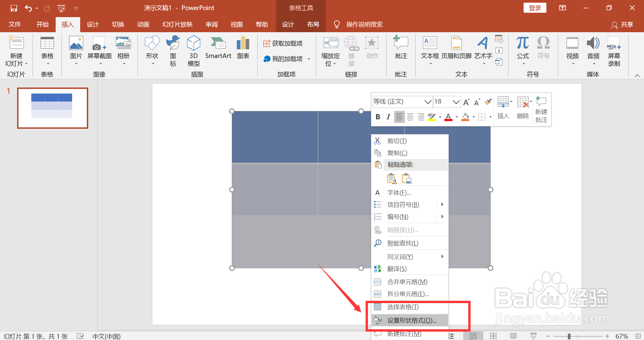Insert 艺术字 WordArt

(483, 51)
